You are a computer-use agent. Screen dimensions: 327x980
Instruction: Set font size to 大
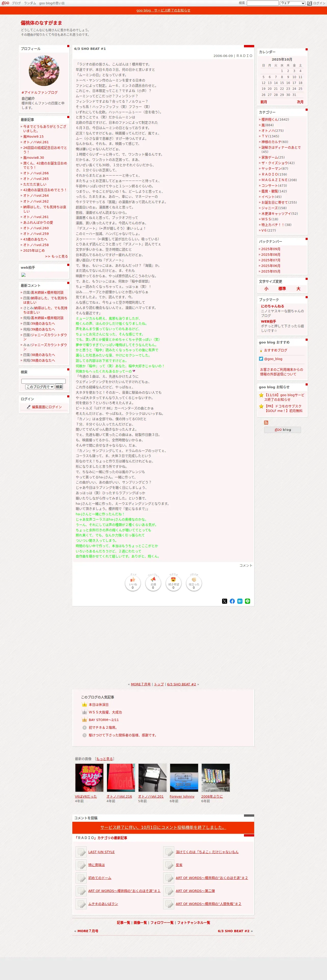pyautogui.click(x=298, y=289)
